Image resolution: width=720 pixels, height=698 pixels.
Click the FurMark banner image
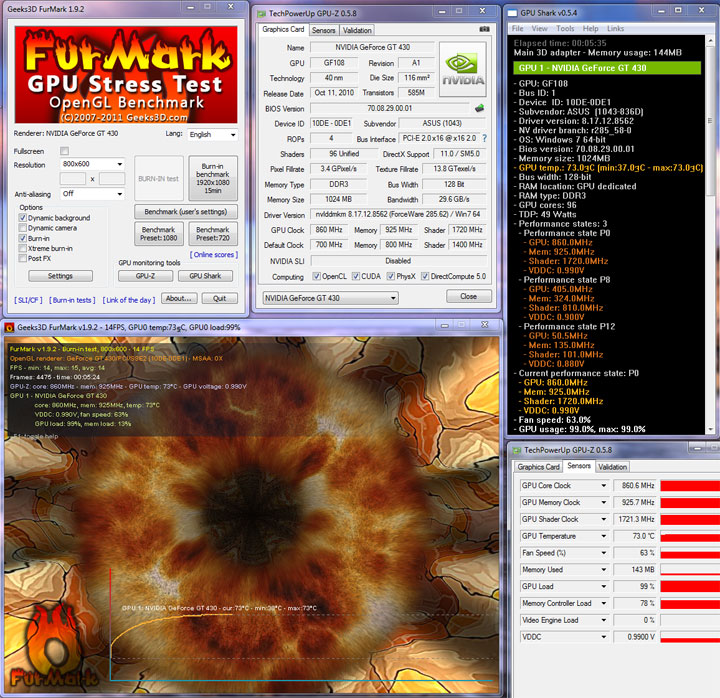126,74
